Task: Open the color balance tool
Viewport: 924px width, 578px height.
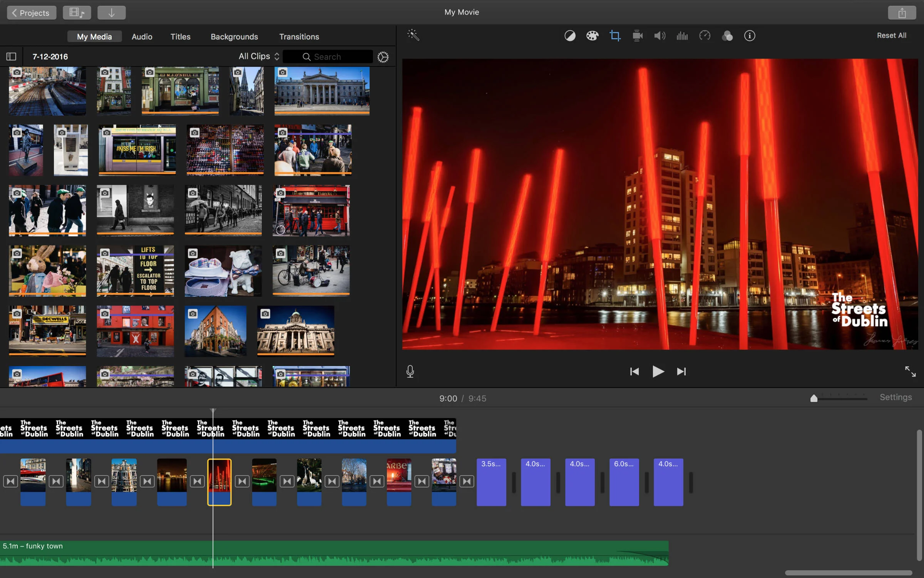Action: tap(570, 36)
